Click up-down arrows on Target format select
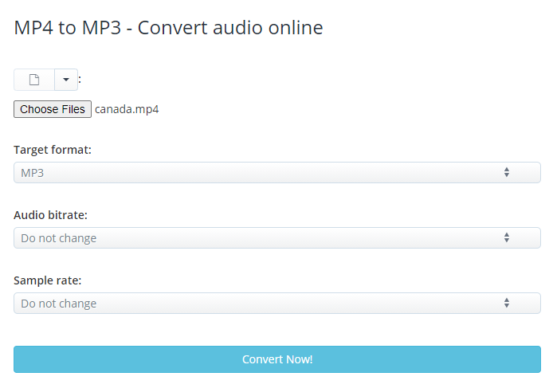 click(507, 173)
